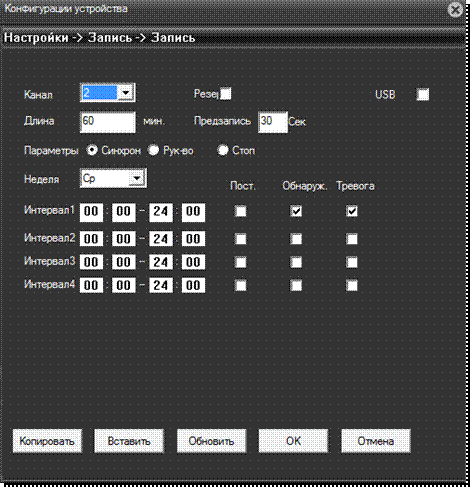Check Тревога alarm box for Интервал2
Image resolution: width=470 pixels, height=487 pixels.
pyautogui.click(x=352, y=239)
